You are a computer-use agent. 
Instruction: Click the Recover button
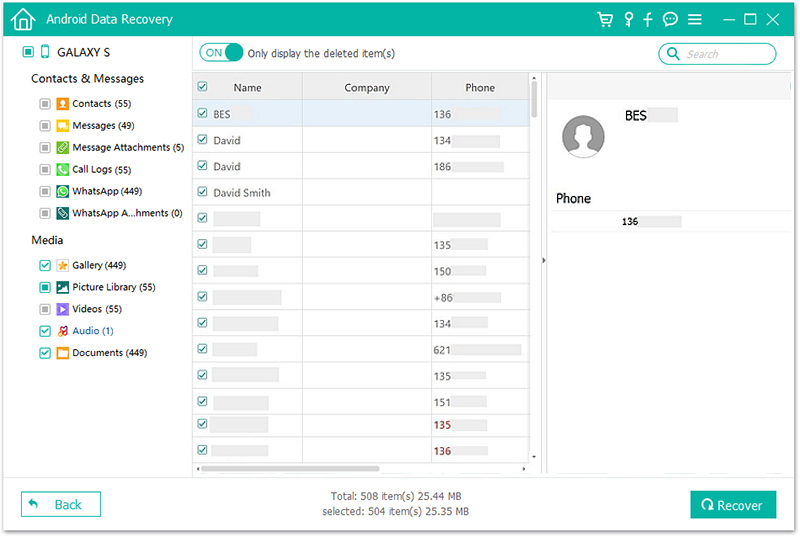(733, 505)
